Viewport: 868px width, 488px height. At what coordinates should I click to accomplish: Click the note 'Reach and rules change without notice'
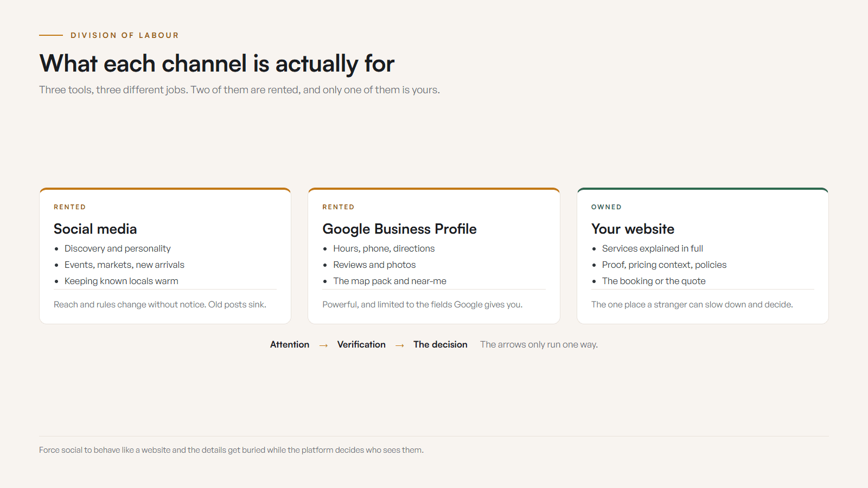click(x=160, y=305)
